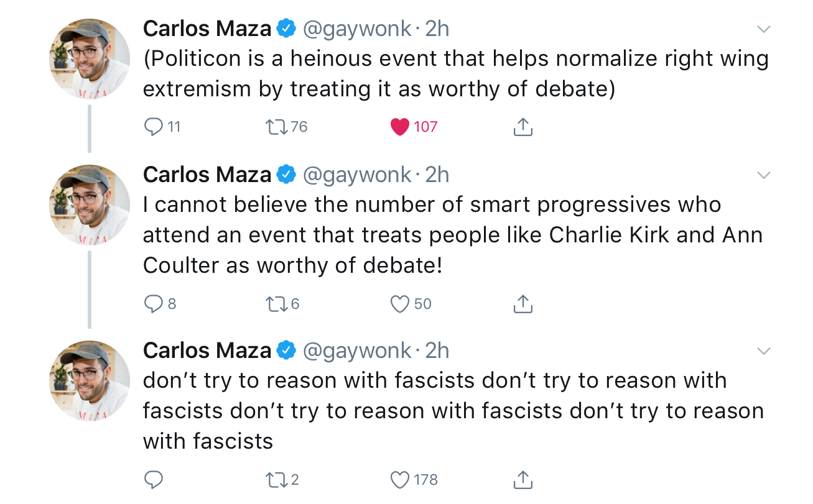Like the tweet with 178 likes
This screenshot has width=813, height=504.
pos(400,479)
